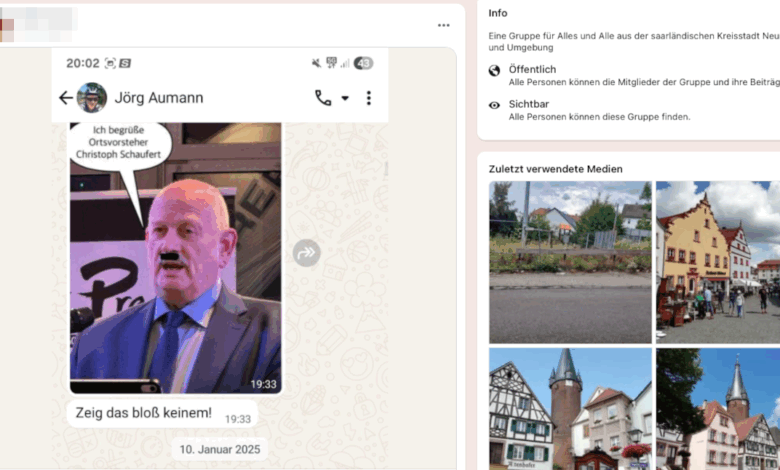Open the contact profile picture in header
The image size is (780, 470).
point(92,98)
